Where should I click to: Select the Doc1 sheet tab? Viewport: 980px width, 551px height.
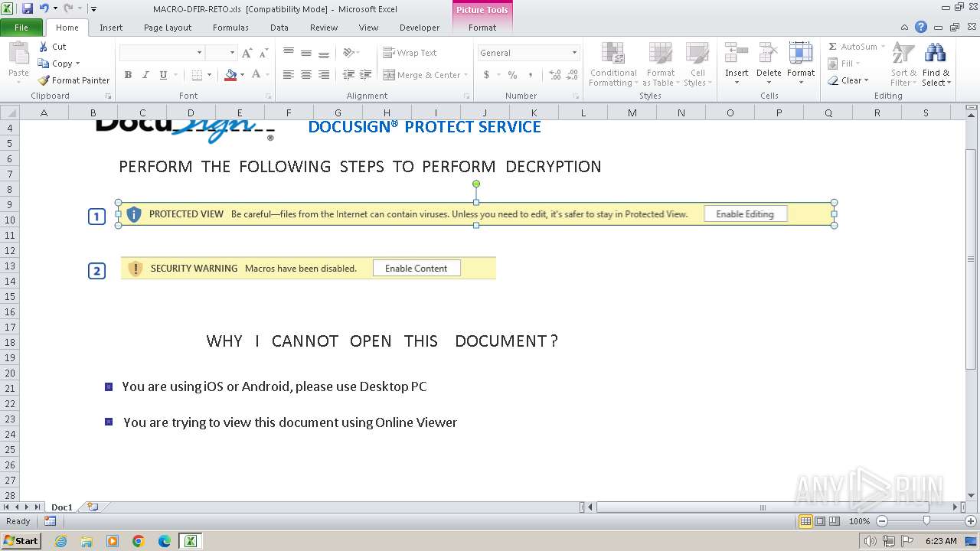coord(62,507)
